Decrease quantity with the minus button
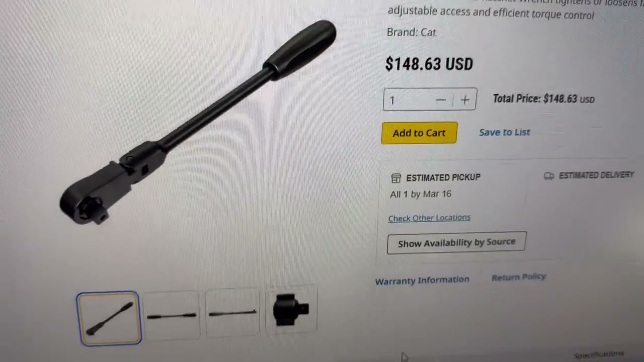 (441, 100)
